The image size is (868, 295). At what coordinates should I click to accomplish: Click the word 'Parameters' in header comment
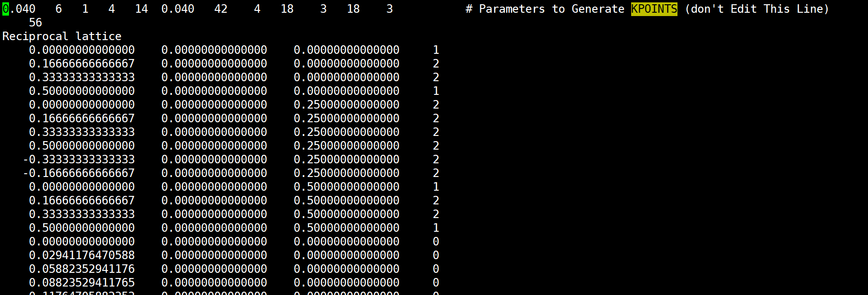512,9
